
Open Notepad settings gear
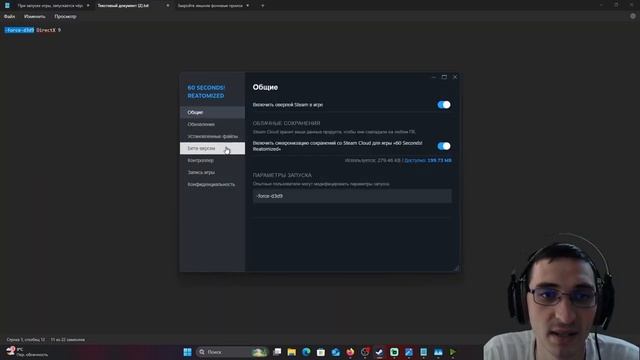(633, 16)
